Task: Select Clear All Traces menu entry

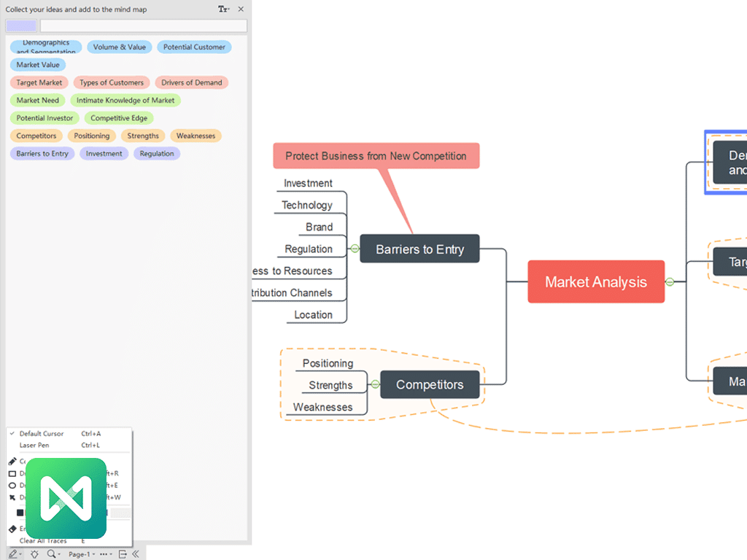Action: click(x=43, y=541)
